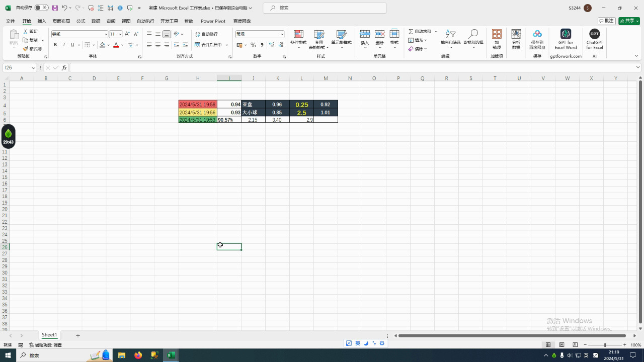Click Add-ins (加载项) button
The width and height of the screenshot is (644, 362).
click(497, 39)
